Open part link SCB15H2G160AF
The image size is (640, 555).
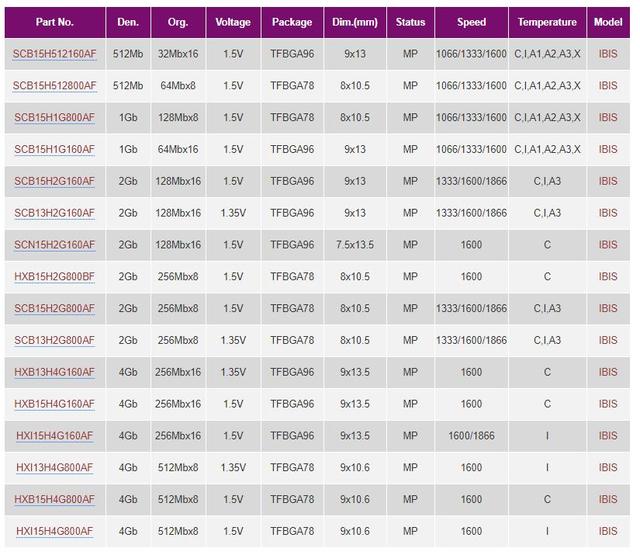point(55,181)
